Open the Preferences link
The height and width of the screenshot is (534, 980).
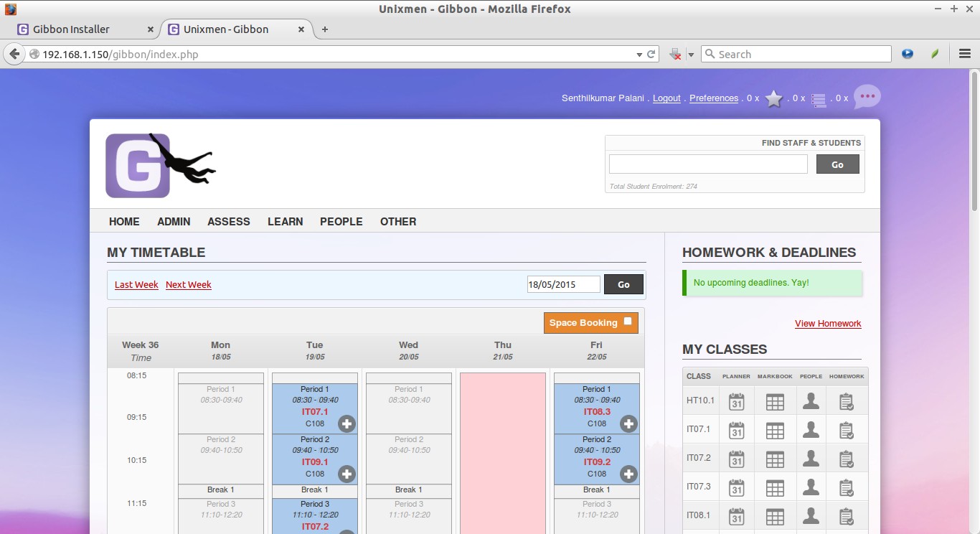(x=714, y=98)
